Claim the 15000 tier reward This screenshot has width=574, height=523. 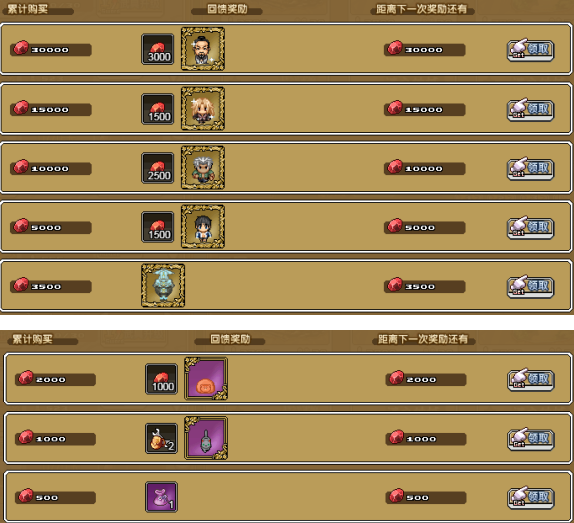(530, 109)
